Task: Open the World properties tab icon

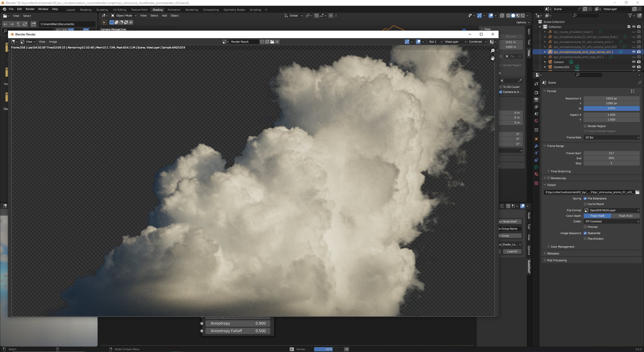Action: pos(536,121)
